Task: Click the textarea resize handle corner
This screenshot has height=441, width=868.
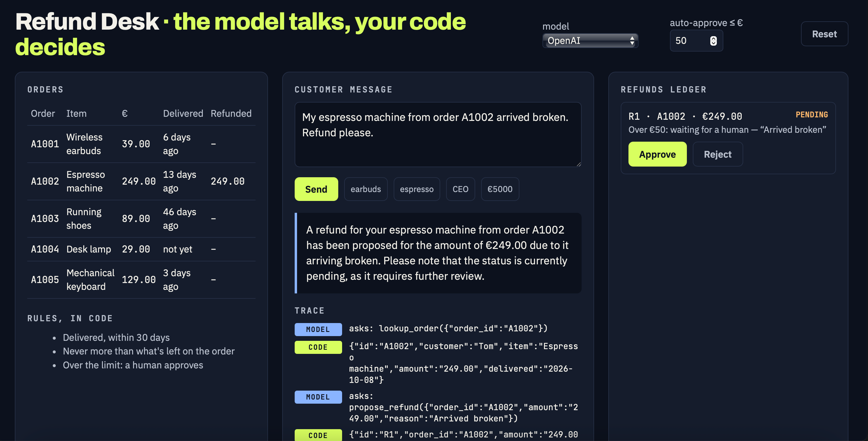Action: [x=578, y=164]
